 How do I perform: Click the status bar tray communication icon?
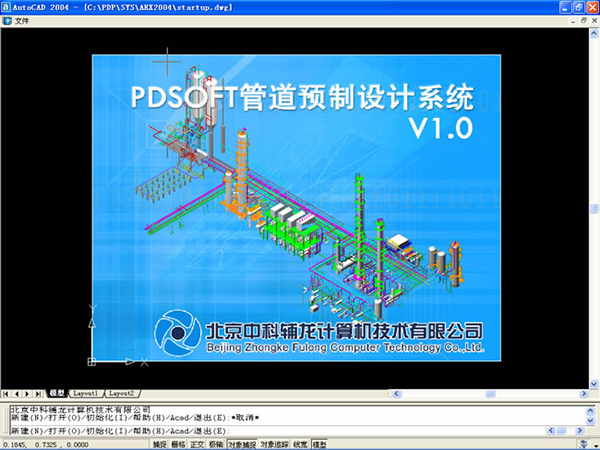584,444
